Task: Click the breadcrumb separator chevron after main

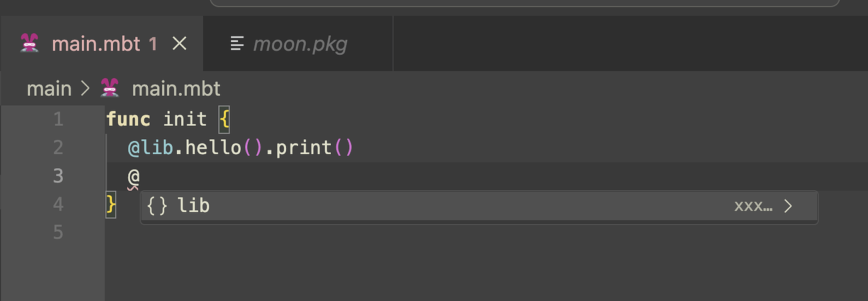Action: click(x=86, y=89)
